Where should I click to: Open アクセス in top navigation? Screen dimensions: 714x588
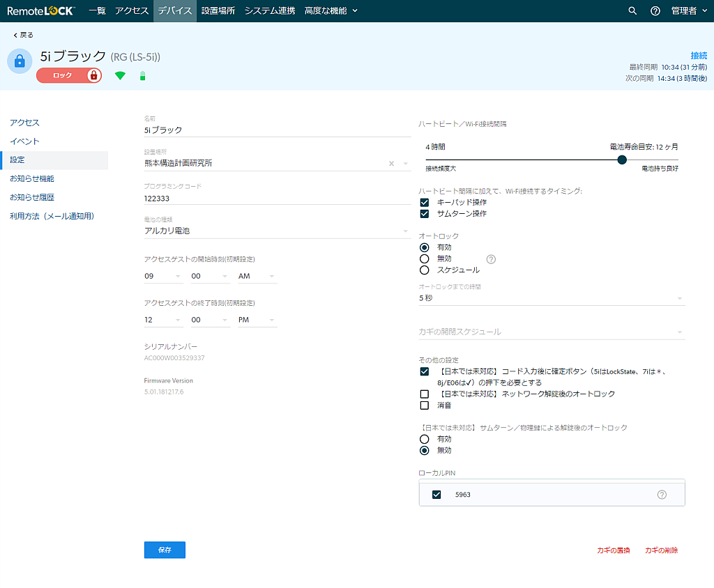[132, 11]
